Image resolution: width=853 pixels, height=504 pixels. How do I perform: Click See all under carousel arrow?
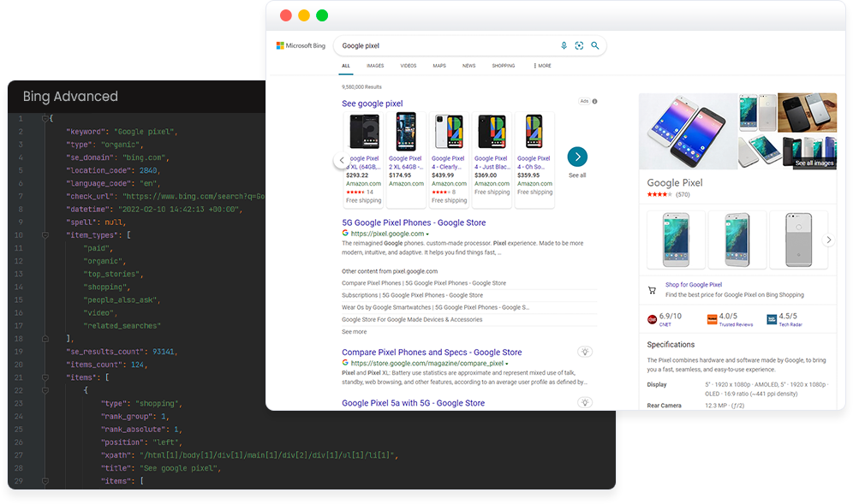point(577,175)
